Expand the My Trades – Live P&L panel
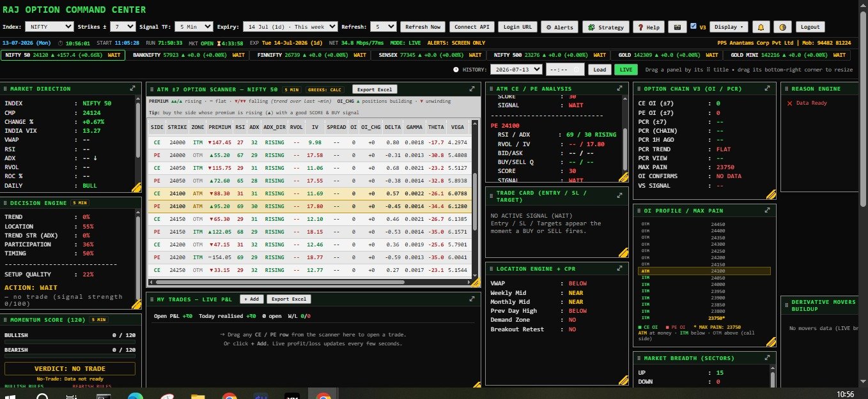868x399 pixels. pos(472,299)
